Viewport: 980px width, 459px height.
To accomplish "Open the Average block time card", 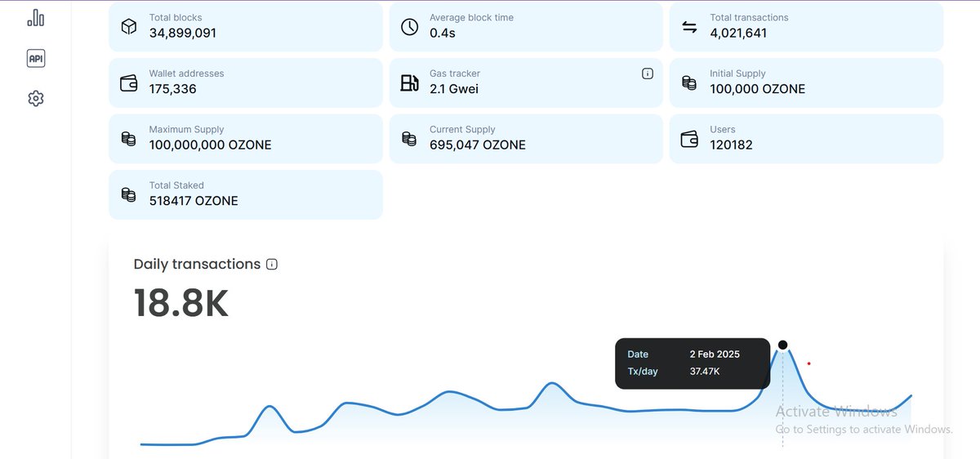I will point(526,27).
